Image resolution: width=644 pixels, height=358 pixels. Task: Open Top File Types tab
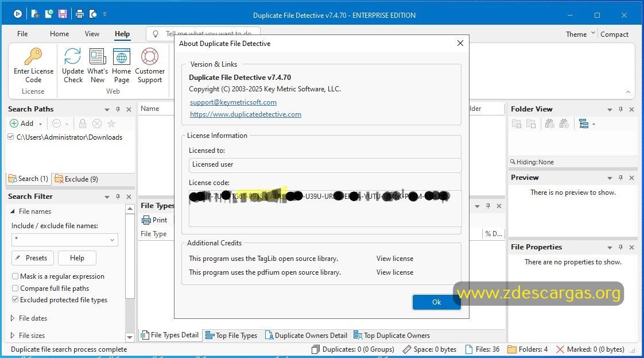pos(231,336)
